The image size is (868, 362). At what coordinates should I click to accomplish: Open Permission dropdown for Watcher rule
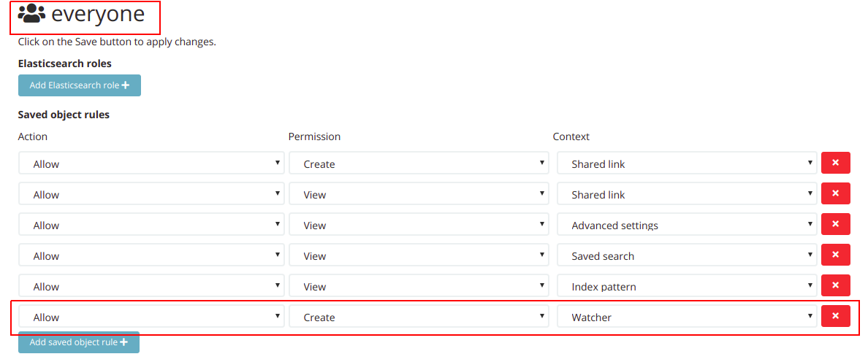tap(419, 317)
